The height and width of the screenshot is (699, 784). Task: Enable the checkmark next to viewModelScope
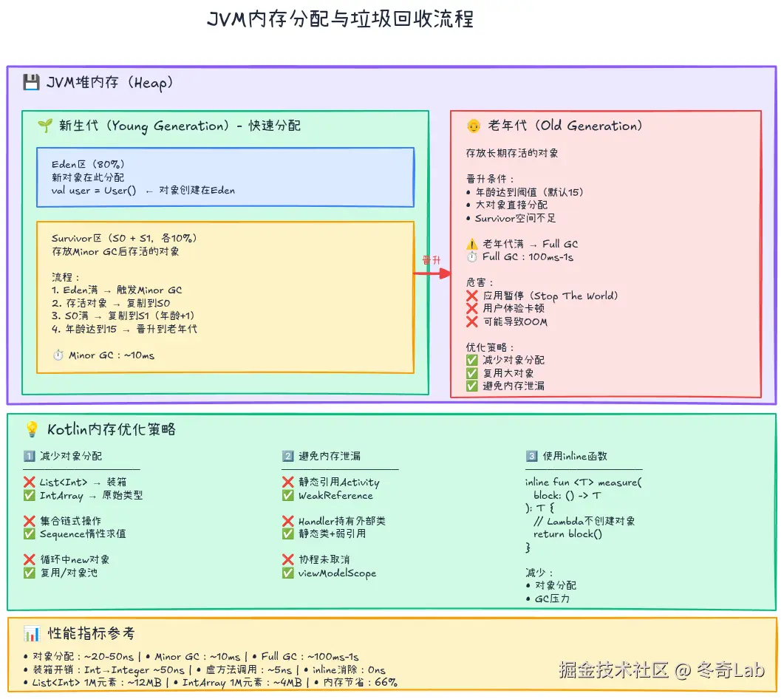[287, 573]
